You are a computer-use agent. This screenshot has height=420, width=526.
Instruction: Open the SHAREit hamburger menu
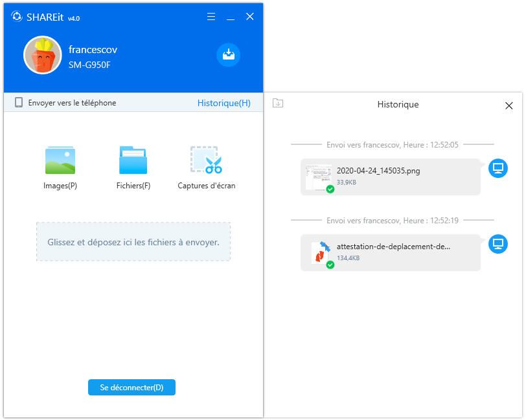click(x=211, y=16)
